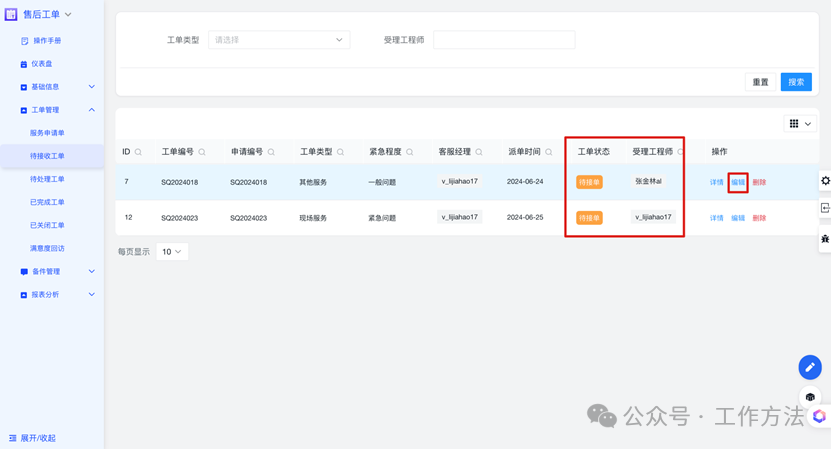Open the 工单类型 dropdown selector

278,40
